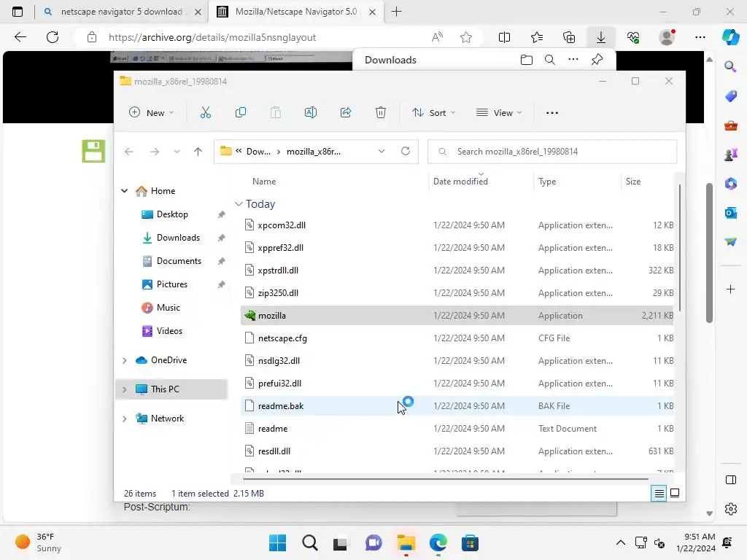This screenshot has height=560, width=747.
Task: Switch Explorer to details view icon
Action: click(659, 494)
